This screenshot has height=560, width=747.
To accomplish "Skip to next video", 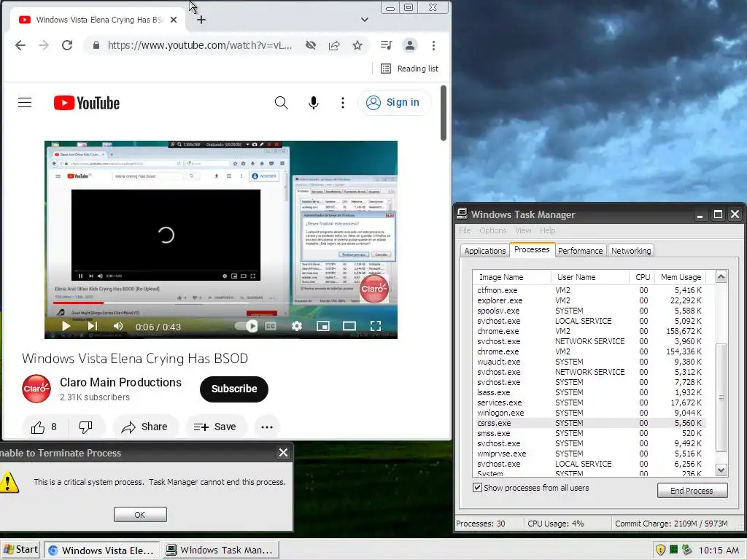I will coord(93,326).
